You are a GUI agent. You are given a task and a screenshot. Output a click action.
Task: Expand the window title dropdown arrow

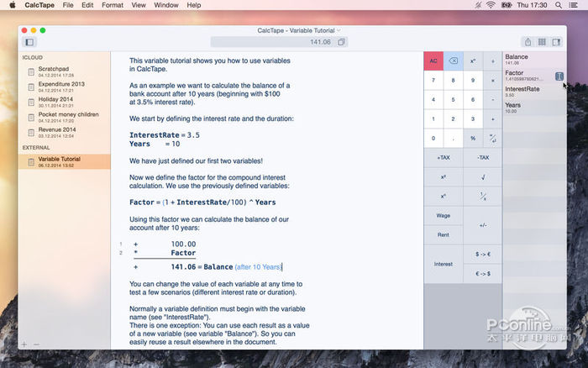(x=339, y=30)
